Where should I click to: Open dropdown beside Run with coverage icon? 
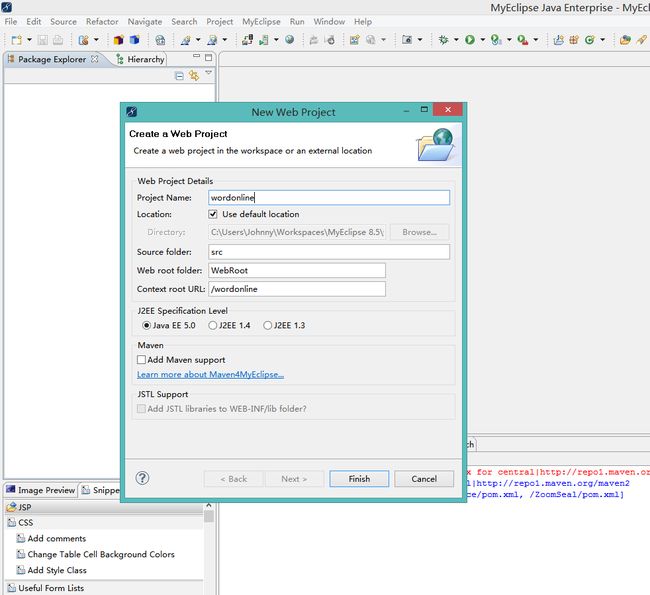point(509,40)
